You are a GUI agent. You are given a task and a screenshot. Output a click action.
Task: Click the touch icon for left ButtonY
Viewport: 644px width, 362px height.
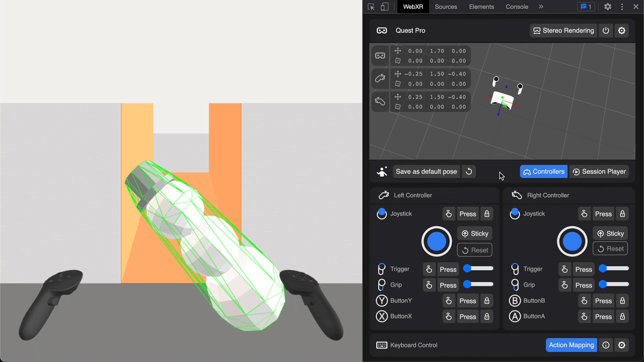(448, 301)
